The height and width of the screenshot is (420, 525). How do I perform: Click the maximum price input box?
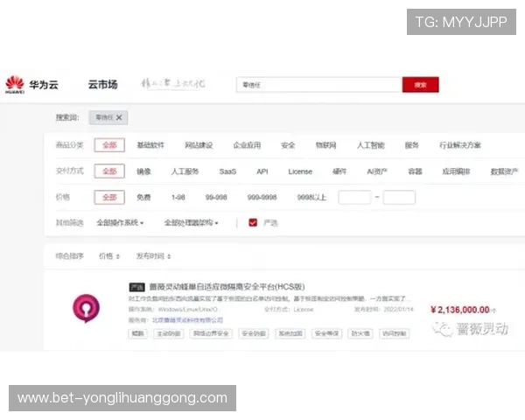tap(399, 197)
